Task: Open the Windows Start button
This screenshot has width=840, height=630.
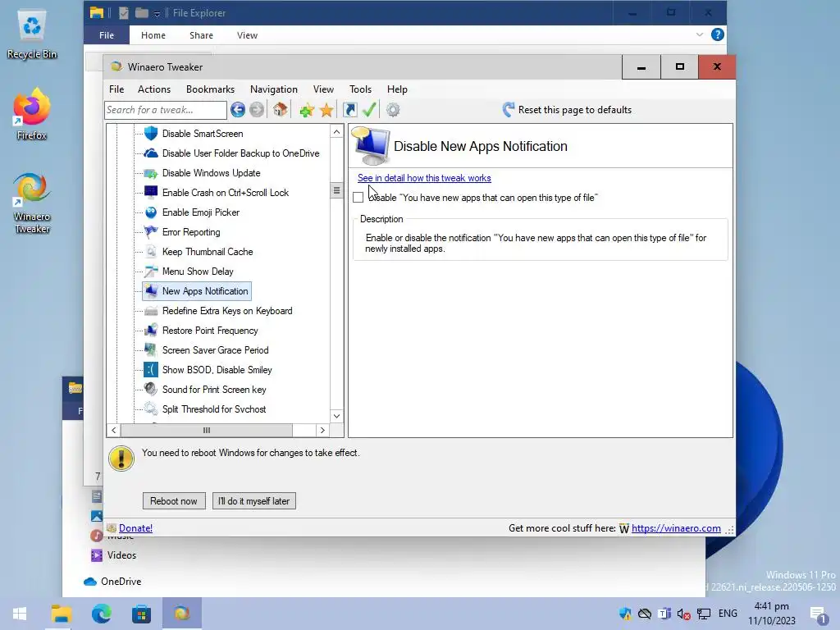Action: 20,614
